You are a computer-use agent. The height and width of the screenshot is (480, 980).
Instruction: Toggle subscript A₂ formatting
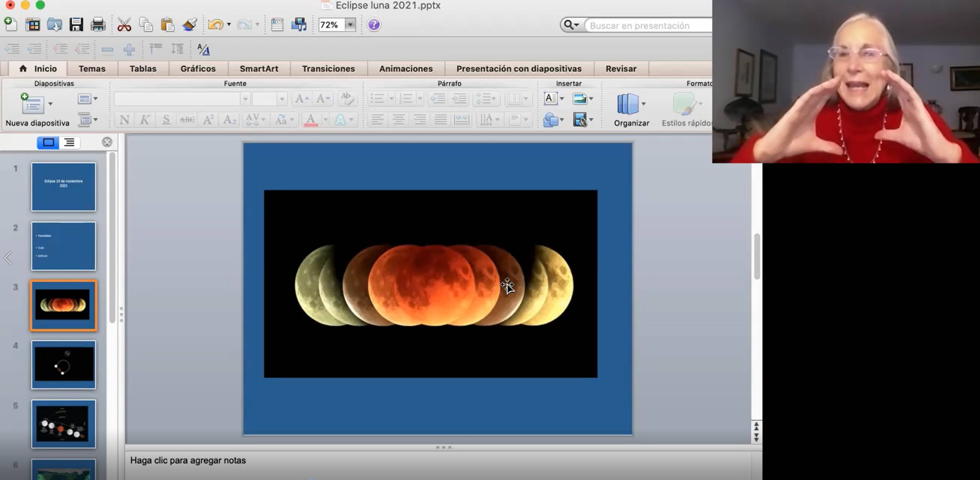229,120
